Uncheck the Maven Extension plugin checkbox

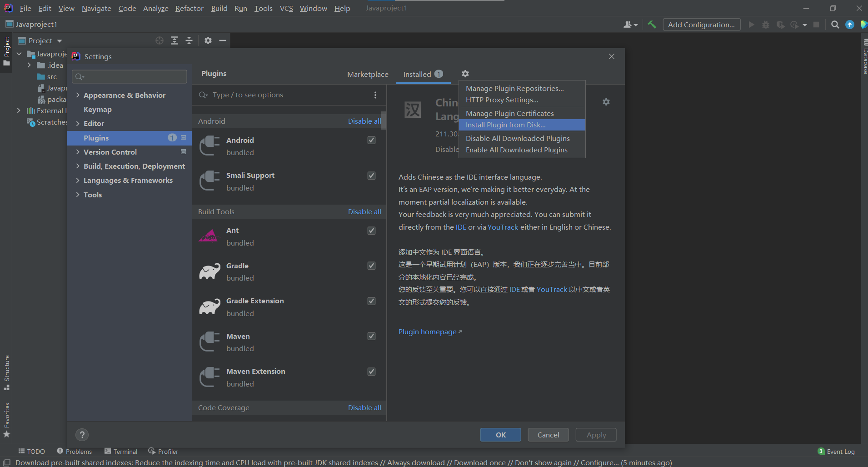click(x=372, y=372)
